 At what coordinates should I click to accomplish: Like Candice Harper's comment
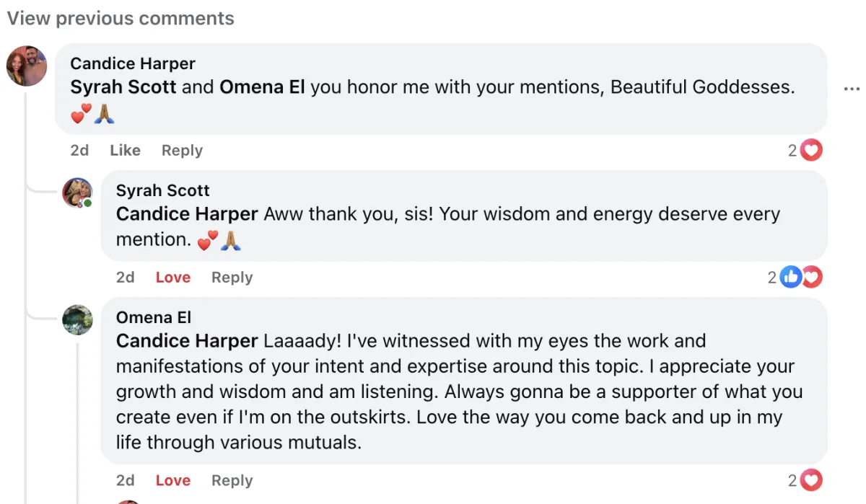click(125, 151)
